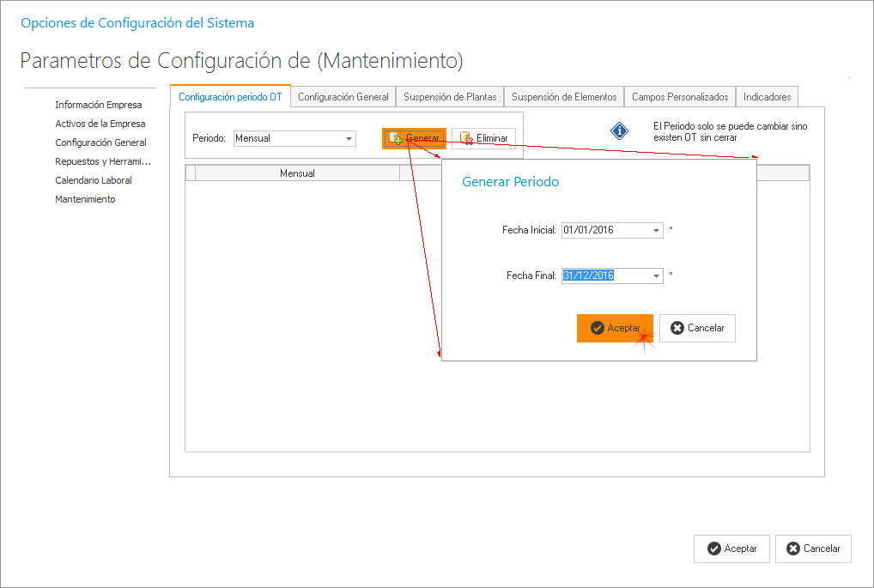The width and height of the screenshot is (874, 588).
Task: Open Activos de la Empresa section
Action: pos(100,124)
